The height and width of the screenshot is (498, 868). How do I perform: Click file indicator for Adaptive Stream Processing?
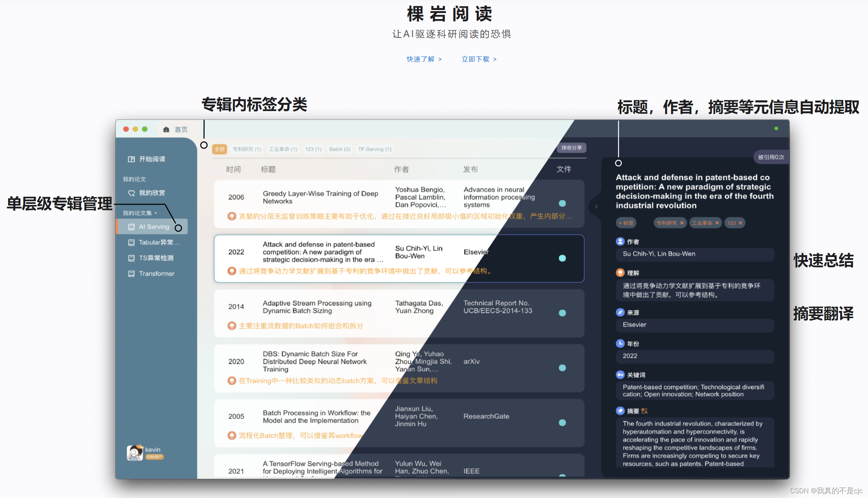[x=562, y=313]
